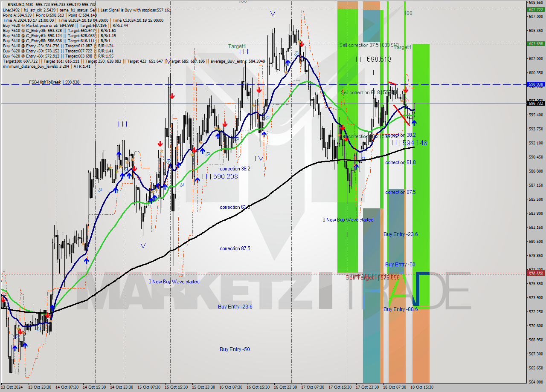Select the 'Buy %20 @ Entry -88' line
546x392 pixels.
(58, 56)
